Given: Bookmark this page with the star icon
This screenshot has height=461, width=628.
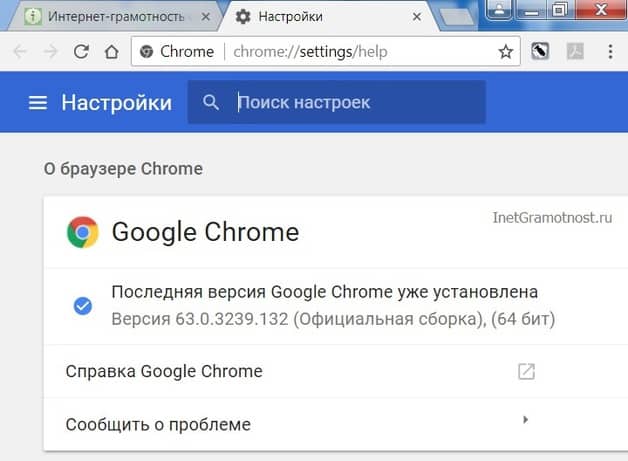Looking at the screenshot, I should (x=505, y=52).
